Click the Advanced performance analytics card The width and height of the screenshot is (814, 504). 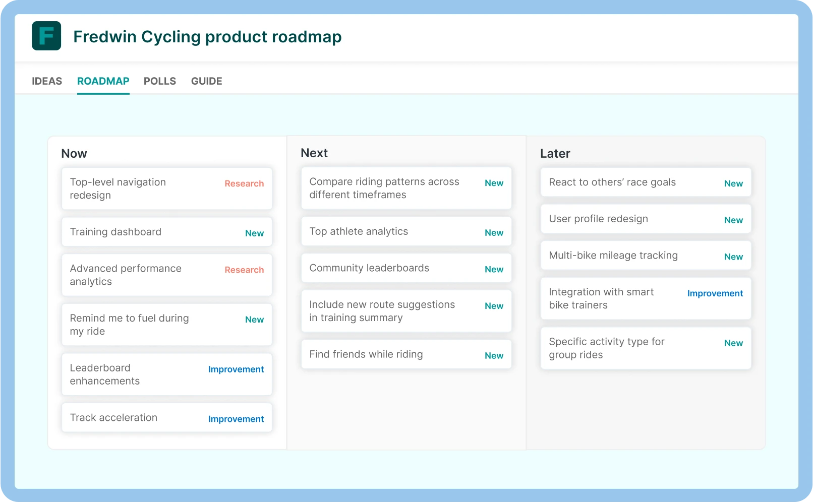click(166, 275)
